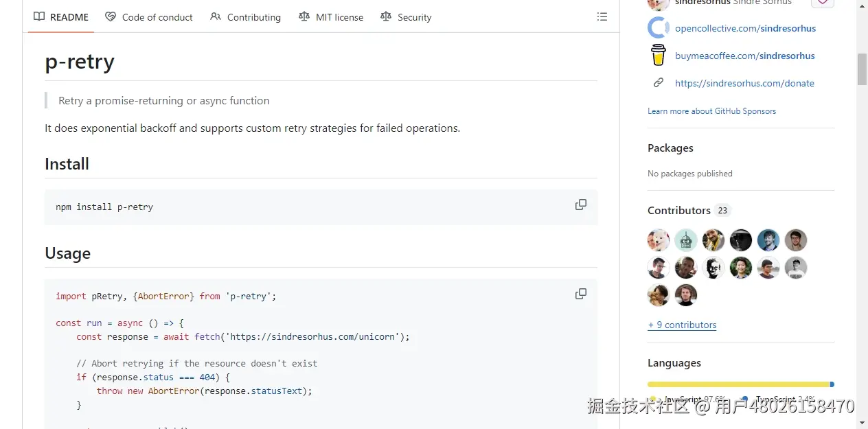Open the Code of conduct tab
This screenshot has height=429, width=868.
[x=149, y=17]
